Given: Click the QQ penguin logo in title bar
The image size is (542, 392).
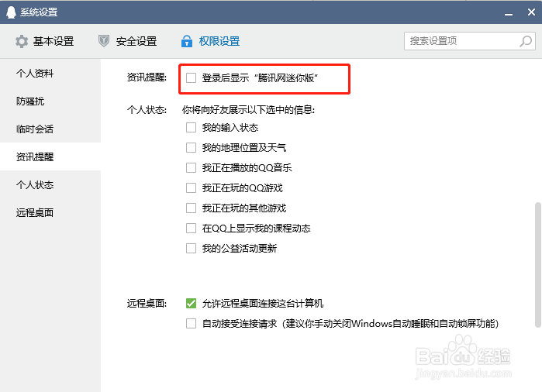Looking at the screenshot, I should pyautogui.click(x=11, y=12).
